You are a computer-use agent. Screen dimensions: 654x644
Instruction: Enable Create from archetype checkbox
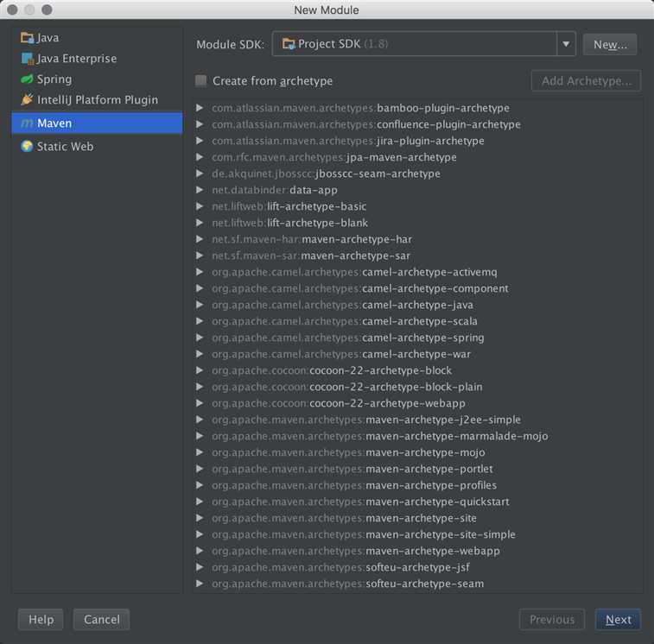click(x=200, y=80)
